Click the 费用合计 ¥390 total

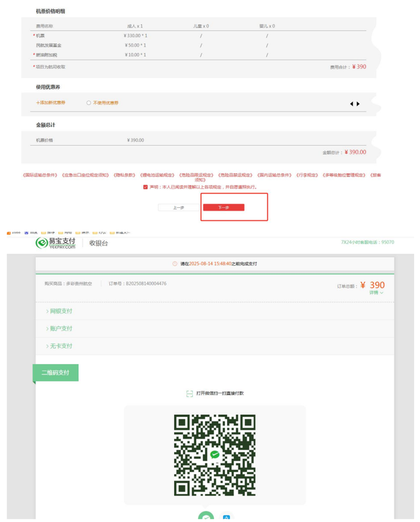point(359,67)
